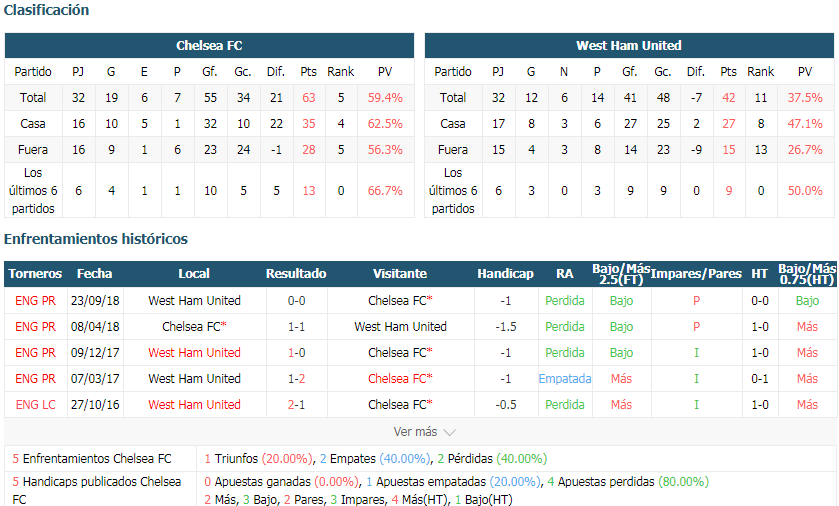This screenshot has height=506, width=839.
Task: Click West Ham total PV 37.5%
Action: click(x=805, y=98)
